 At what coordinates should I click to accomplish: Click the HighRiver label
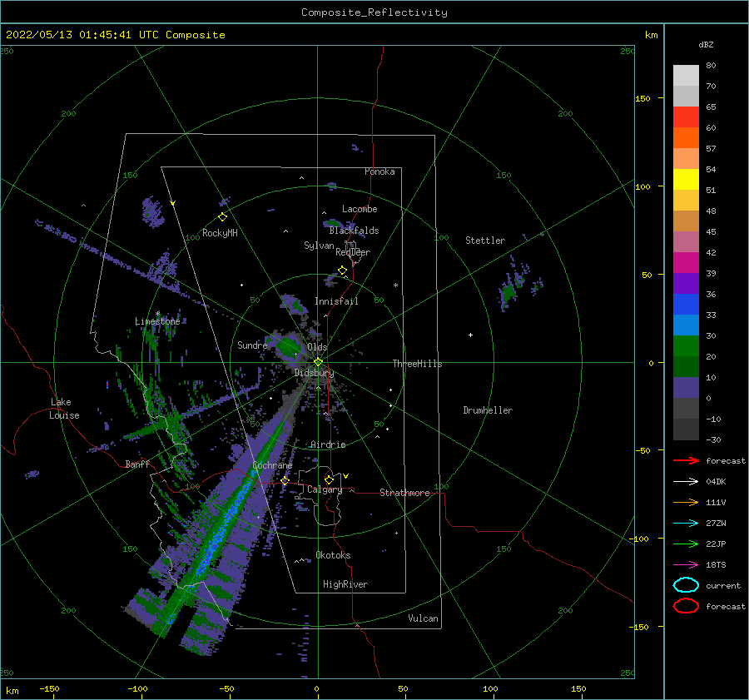click(345, 584)
